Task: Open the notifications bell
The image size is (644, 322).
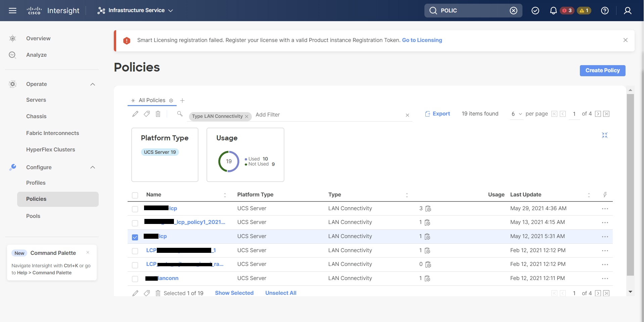Action: 553,10
